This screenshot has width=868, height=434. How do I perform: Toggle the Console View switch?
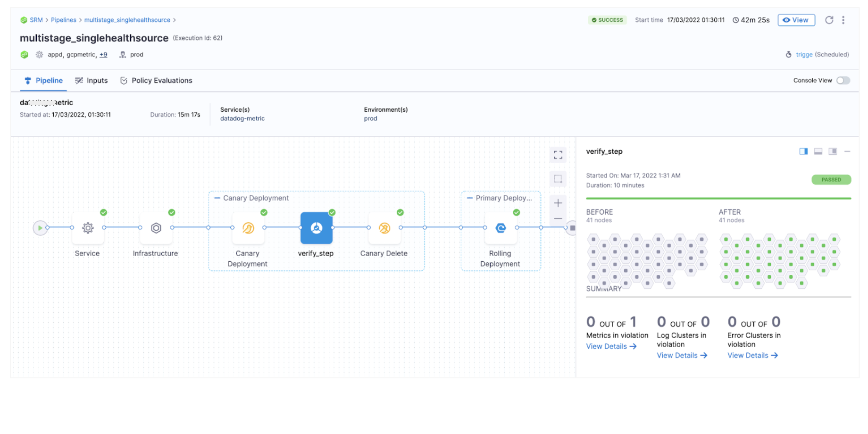click(x=843, y=81)
